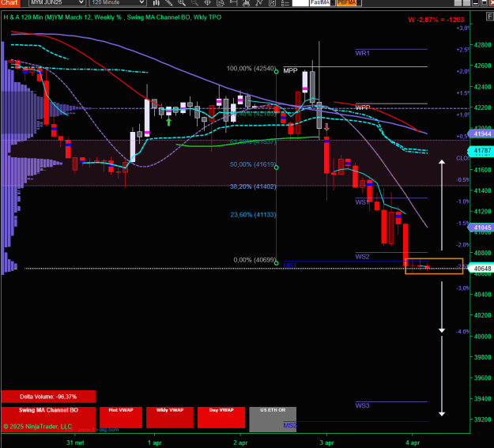Click the US ETH OR grey box
This screenshot has height=448, width=494.
(x=273, y=419)
